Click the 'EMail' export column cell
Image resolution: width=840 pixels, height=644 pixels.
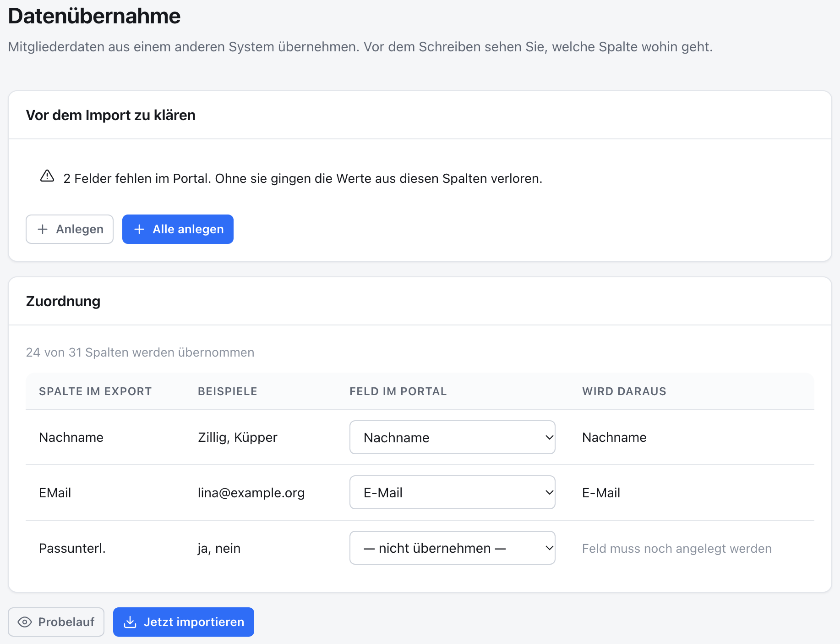(55, 493)
